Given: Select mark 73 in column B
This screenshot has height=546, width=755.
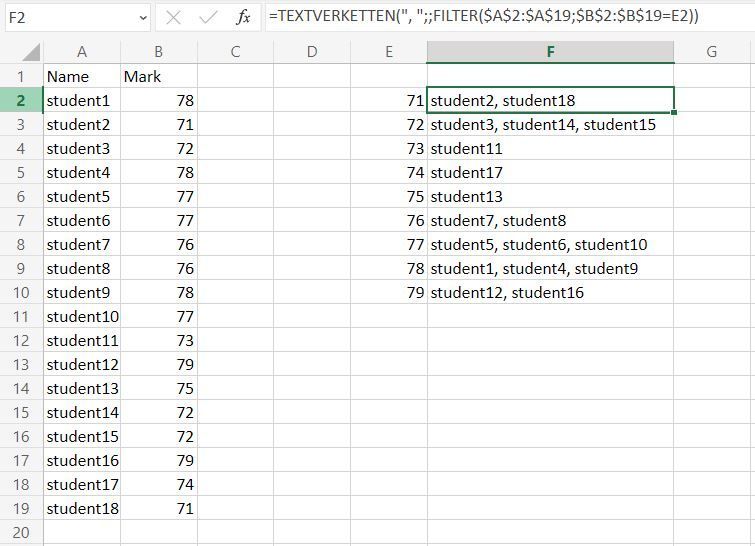Looking at the screenshot, I should pyautogui.click(x=158, y=340).
